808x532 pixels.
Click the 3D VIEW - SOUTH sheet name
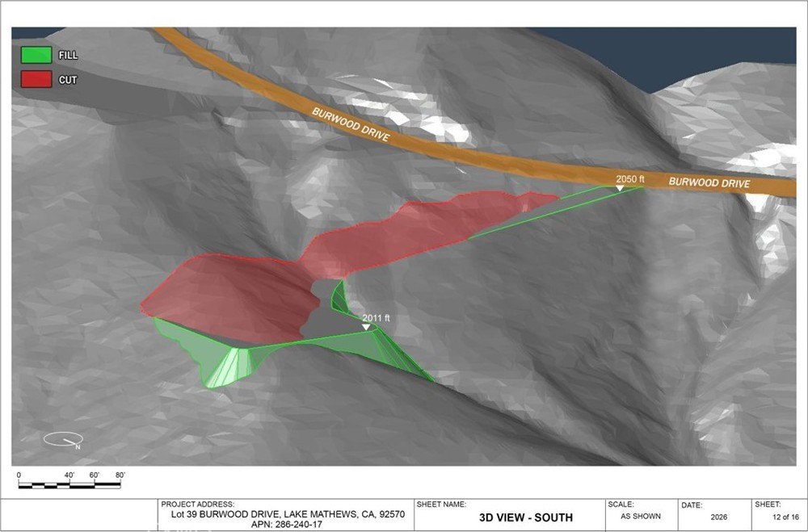tap(526, 517)
